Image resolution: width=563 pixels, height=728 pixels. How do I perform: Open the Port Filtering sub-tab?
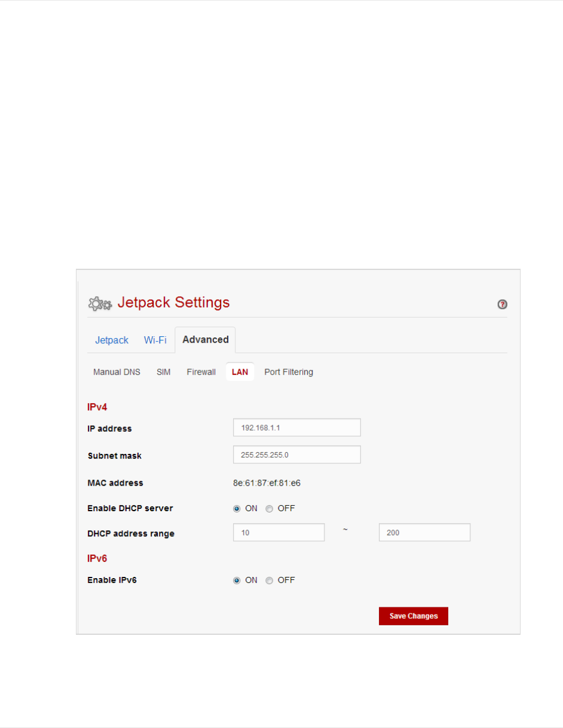(x=289, y=372)
